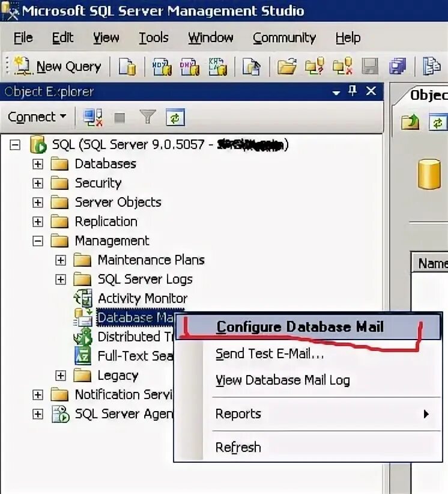448x494 pixels.
Task: Click the Up folder icon in details pane
Action: coord(410,122)
